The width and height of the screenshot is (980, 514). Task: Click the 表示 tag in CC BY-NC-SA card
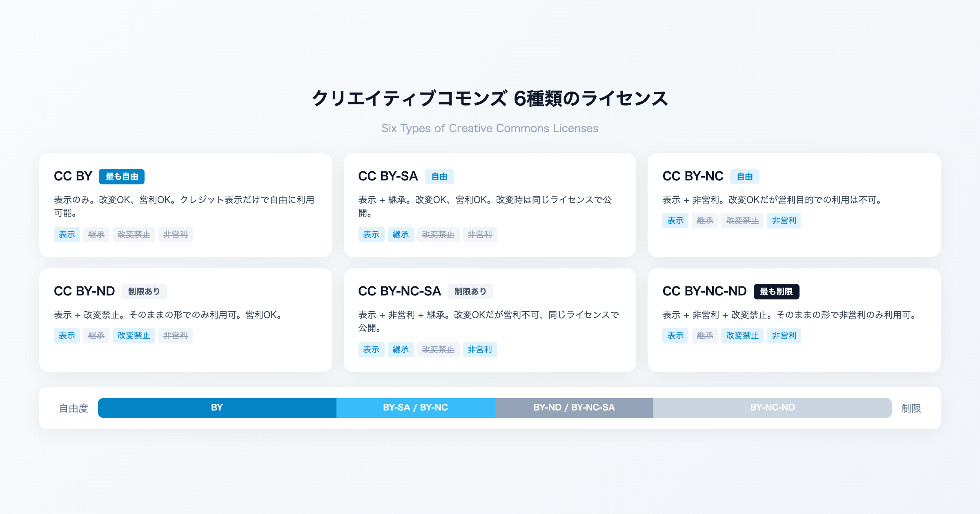[371, 350]
